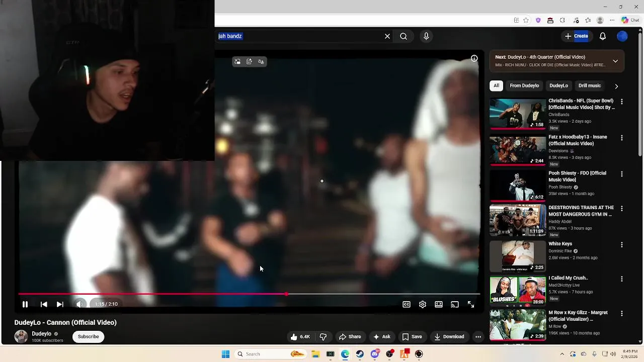
Task: Select Drill music filter chip
Action: pos(590,85)
